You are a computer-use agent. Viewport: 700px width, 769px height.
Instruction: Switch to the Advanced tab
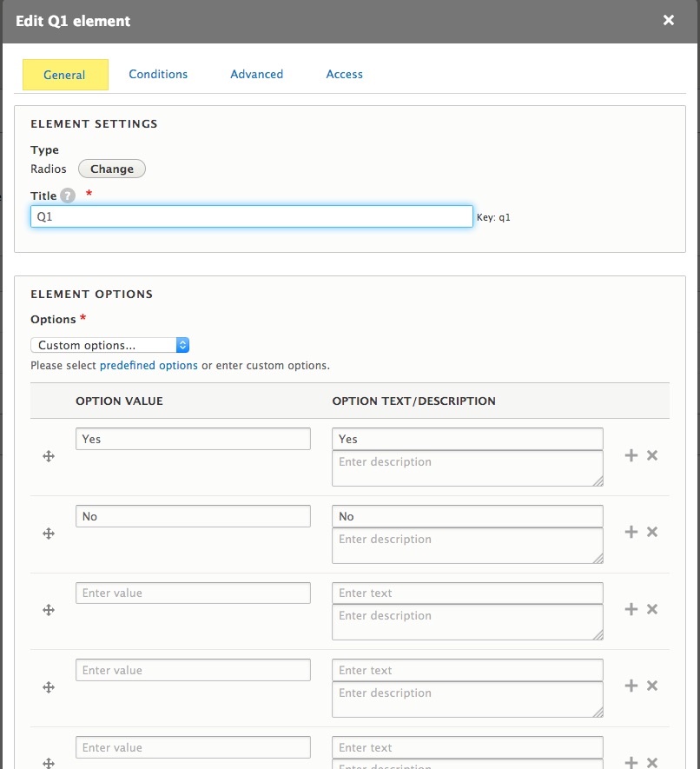point(256,74)
